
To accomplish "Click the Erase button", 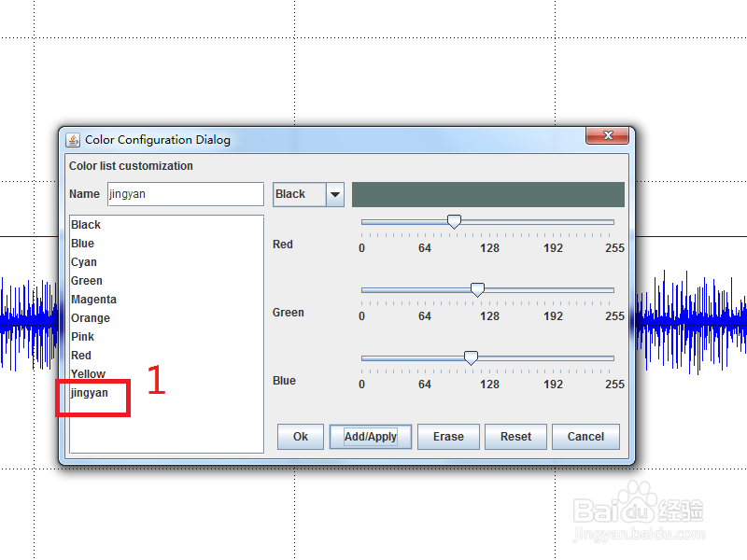I will click(x=448, y=437).
